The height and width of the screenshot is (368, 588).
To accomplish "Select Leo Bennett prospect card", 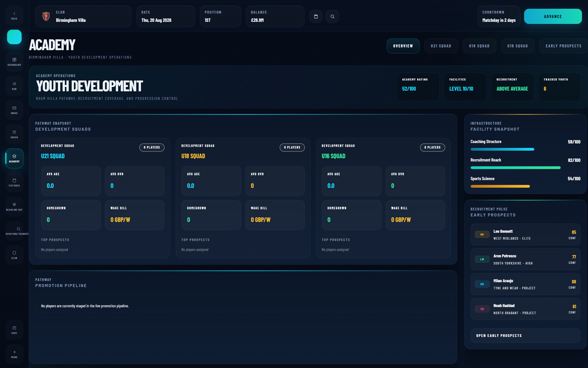I will pyautogui.click(x=525, y=234).
